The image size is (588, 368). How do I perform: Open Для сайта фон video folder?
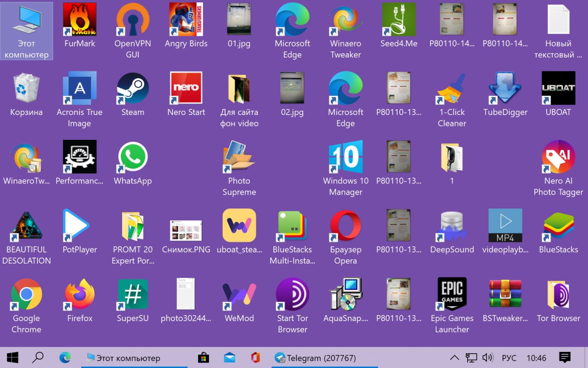click(239, 88)
